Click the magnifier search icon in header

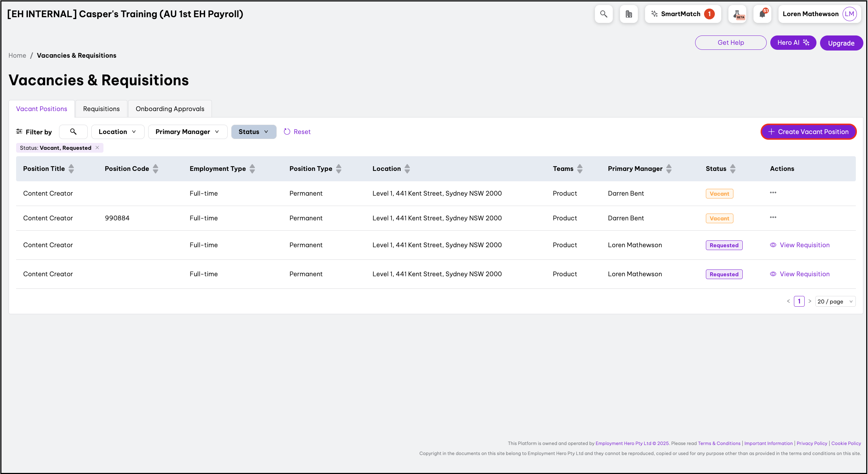[603, 14]
